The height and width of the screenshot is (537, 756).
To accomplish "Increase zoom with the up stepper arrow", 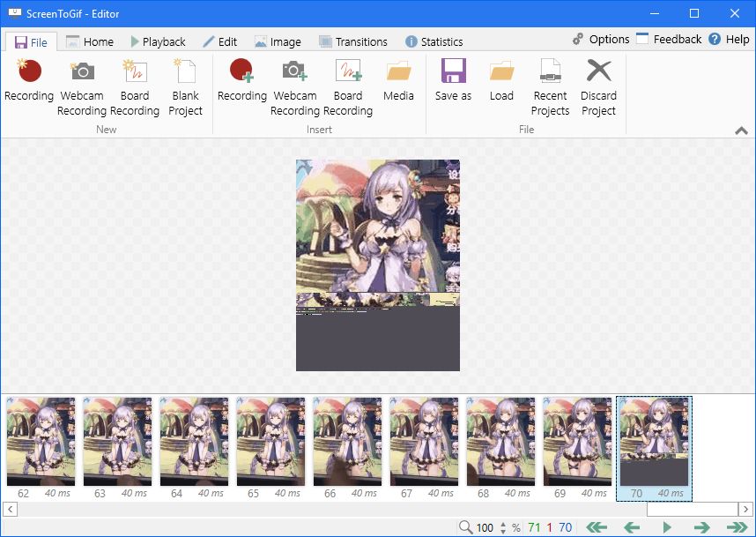I will [503, 524].
